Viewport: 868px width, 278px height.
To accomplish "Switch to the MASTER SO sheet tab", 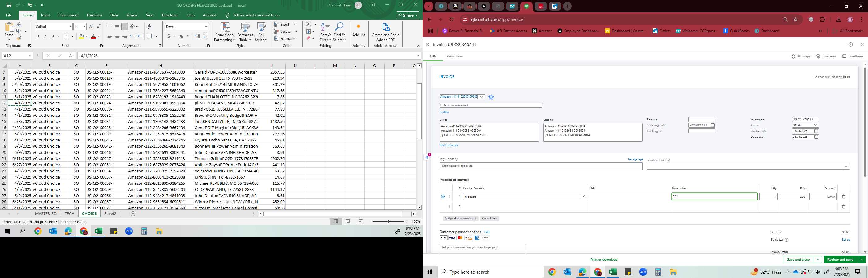I will point(46,214).
